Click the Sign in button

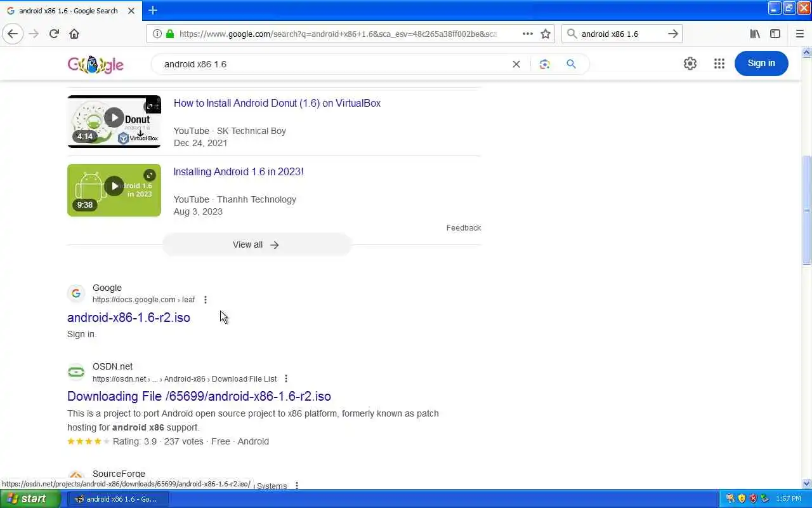click(x=761, y=63)
